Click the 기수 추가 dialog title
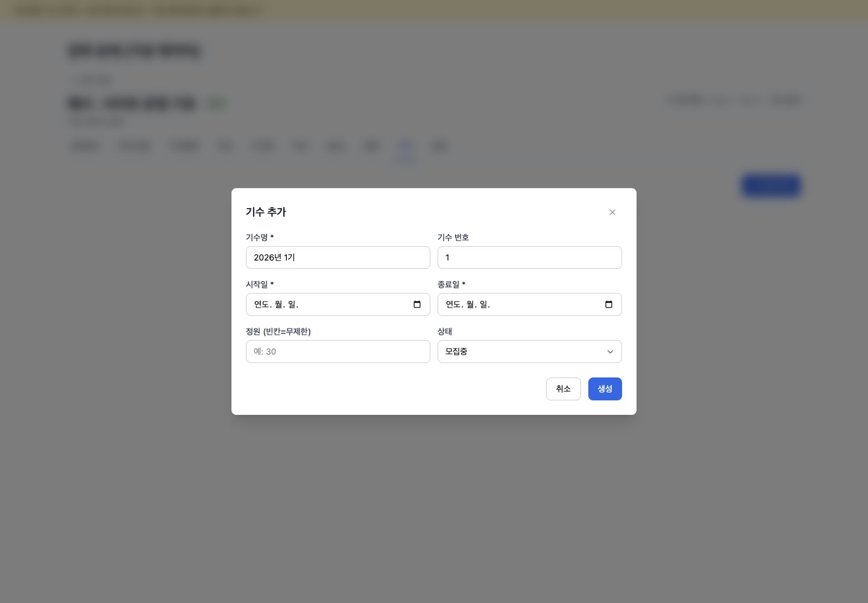 tap(266, 212)
